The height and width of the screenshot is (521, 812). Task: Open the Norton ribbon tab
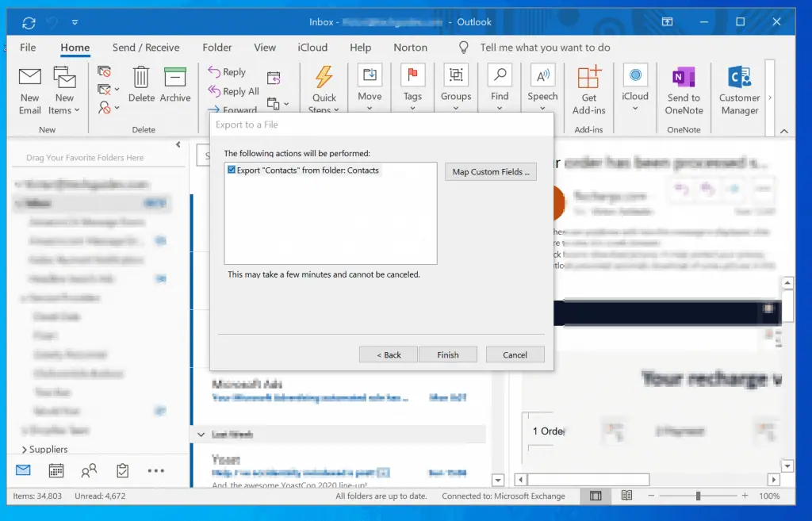click(410, 47)
